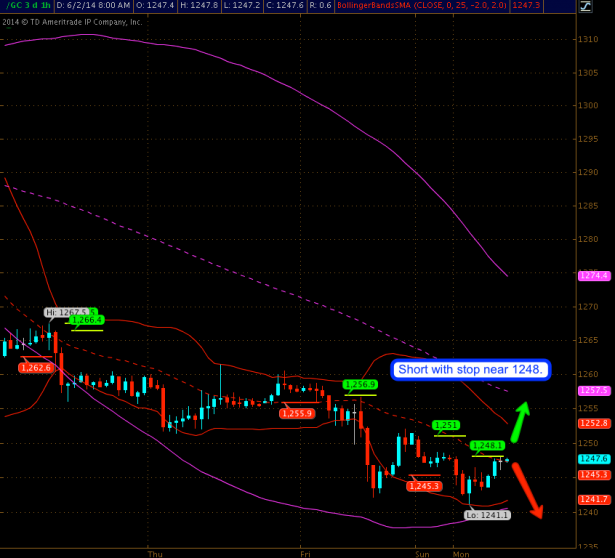This screenshot has width=615, height=558.
Task: Click the Thu label on time axis
Action: 154,552
